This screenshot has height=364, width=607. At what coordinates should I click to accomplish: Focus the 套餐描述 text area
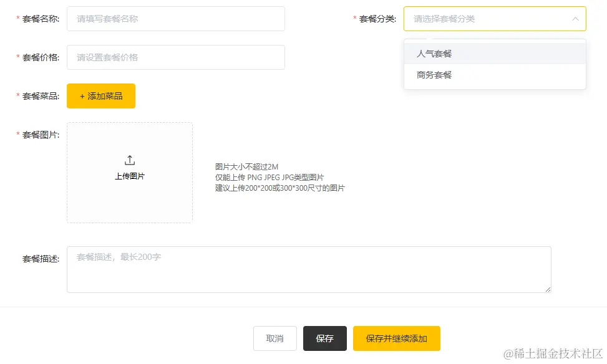pos(309,270)
